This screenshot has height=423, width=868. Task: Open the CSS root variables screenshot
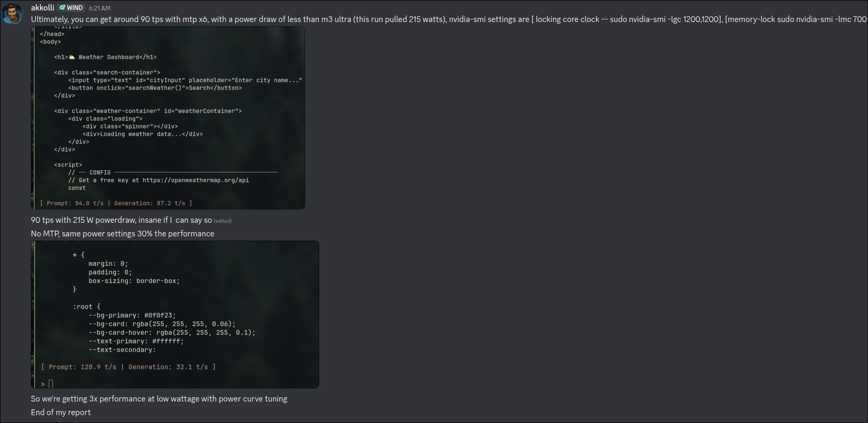point(175,314)
